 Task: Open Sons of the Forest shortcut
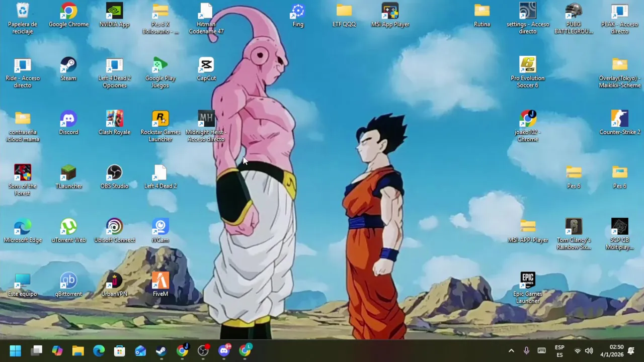coord(23,180)
